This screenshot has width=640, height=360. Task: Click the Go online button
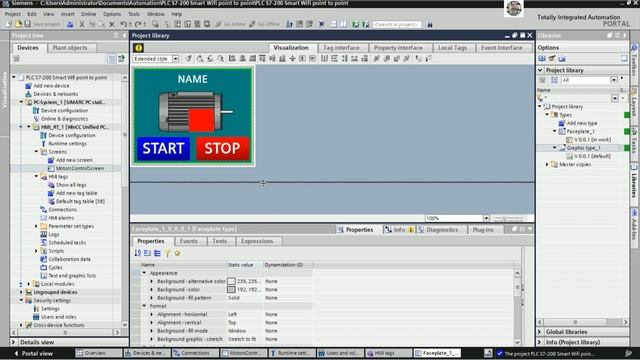pyautogui.click(x=230, y=24)
